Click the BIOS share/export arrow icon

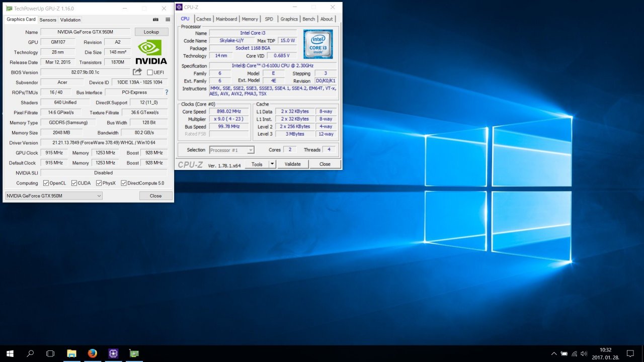tap(137, 72)
